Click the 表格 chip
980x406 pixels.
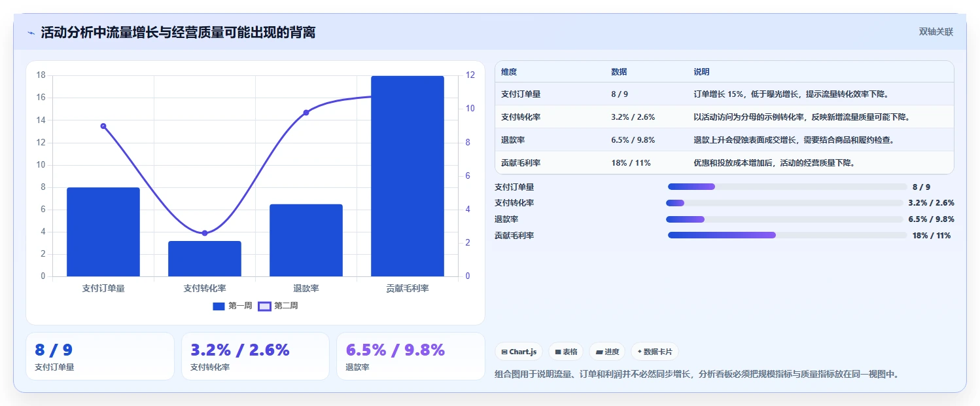point(566,352)
